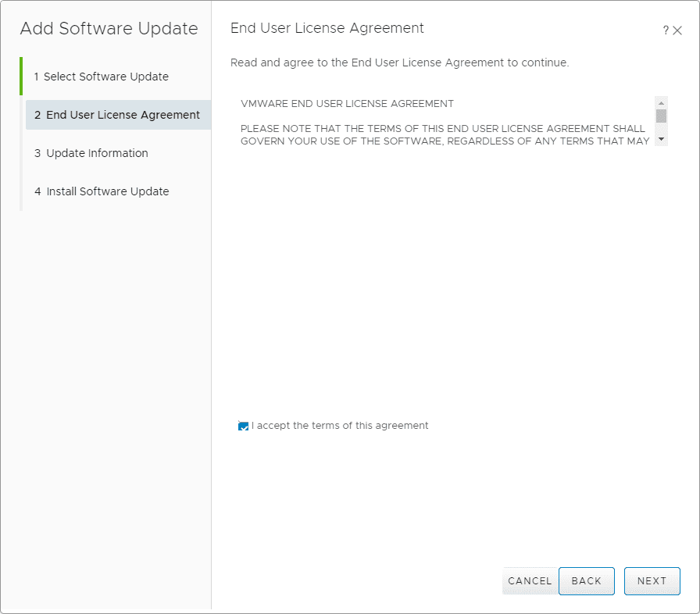
Task: Select step 3 Update Information
Action: point(91,153)
